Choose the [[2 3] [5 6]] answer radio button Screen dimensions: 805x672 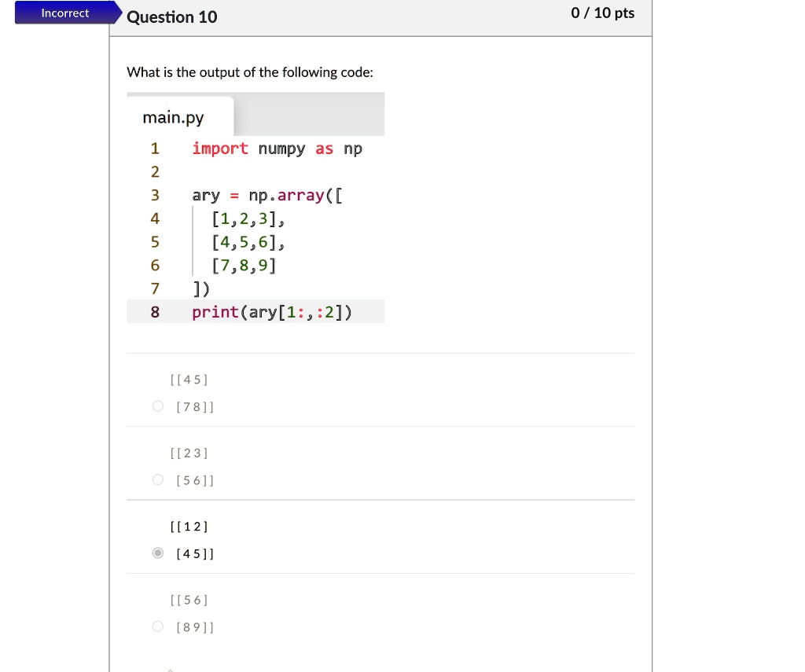point(158,479)
